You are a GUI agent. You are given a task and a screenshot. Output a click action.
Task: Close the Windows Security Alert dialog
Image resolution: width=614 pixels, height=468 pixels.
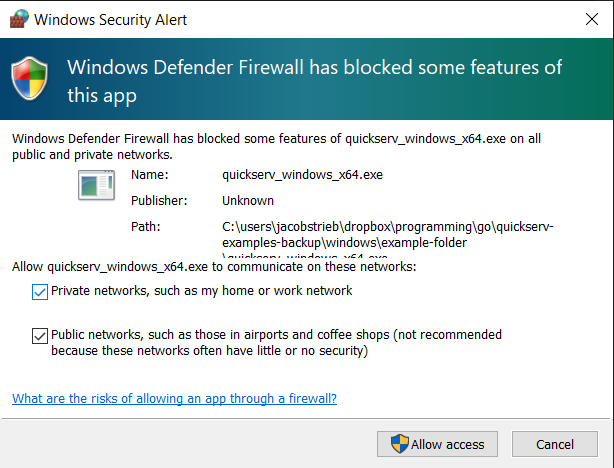[x=590, y=19]
